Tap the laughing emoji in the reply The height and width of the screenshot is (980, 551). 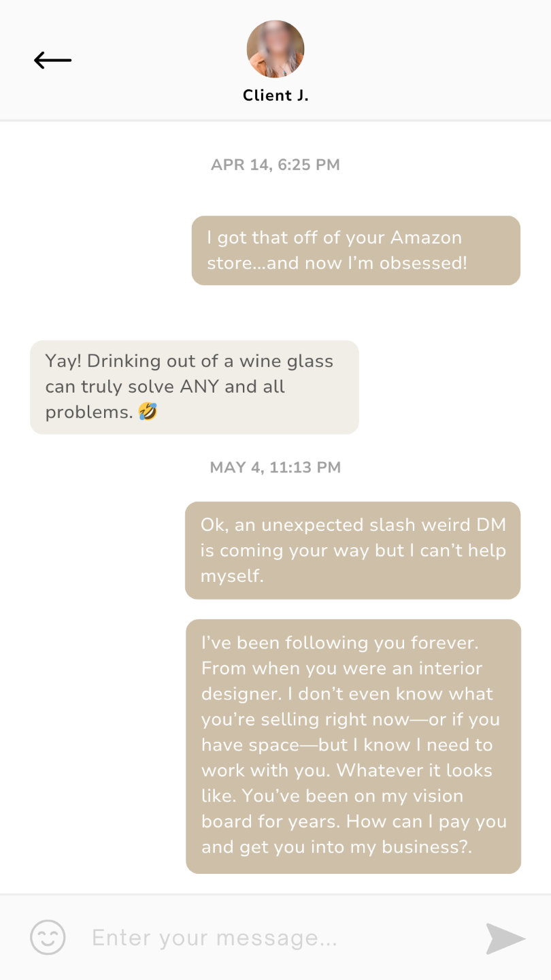tap(148, 412)
